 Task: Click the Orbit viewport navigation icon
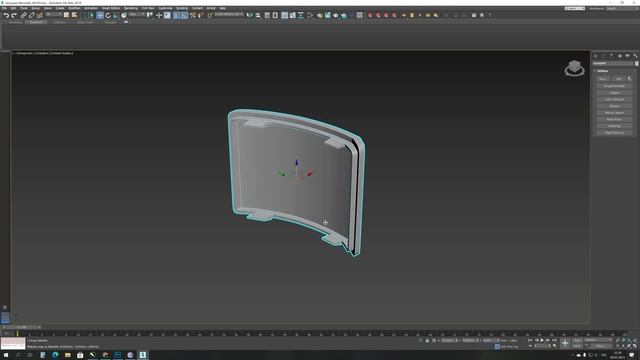click(x=629, y=346)
